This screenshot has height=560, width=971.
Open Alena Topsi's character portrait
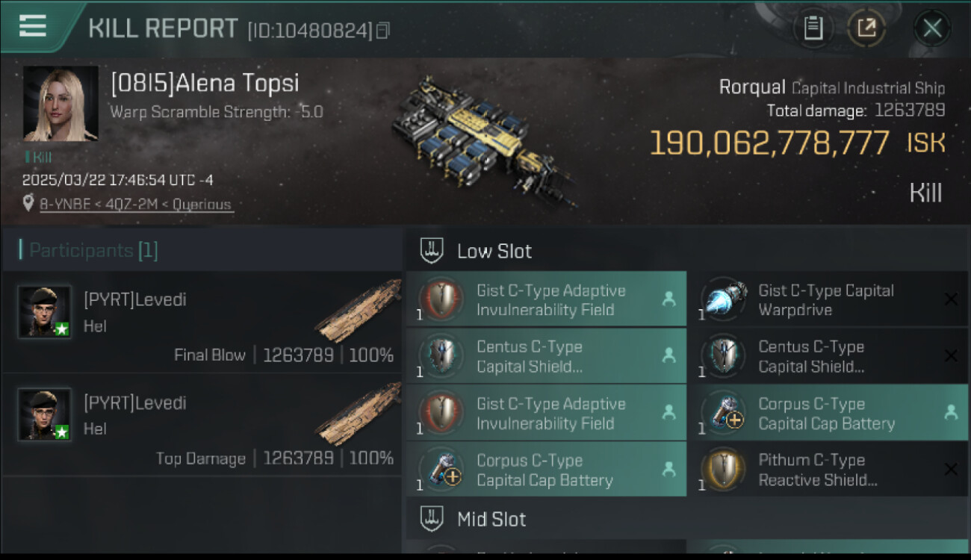(61, 104)
